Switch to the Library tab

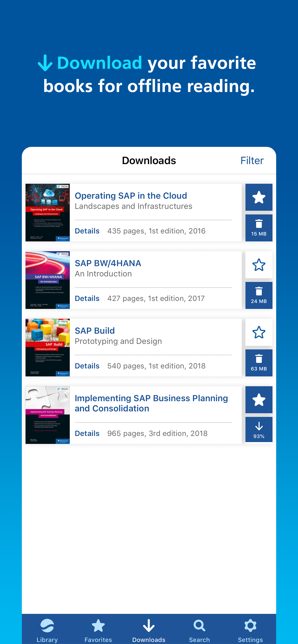47,630
